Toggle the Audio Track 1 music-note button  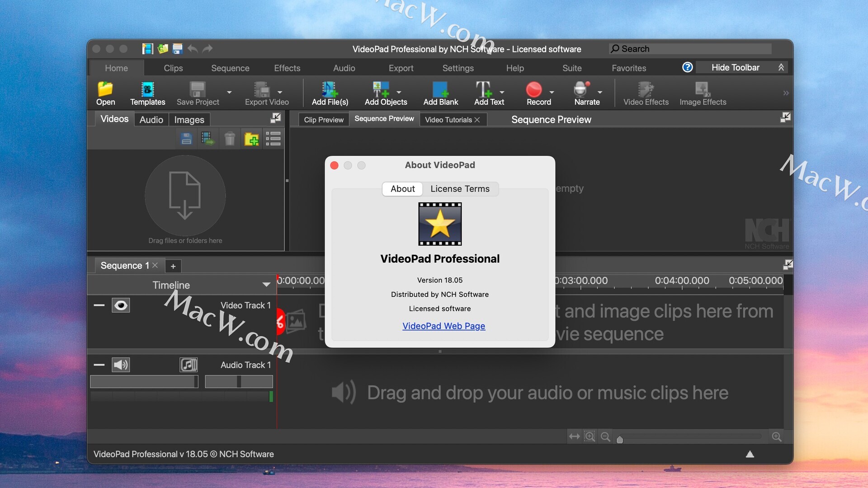[189, 365]
